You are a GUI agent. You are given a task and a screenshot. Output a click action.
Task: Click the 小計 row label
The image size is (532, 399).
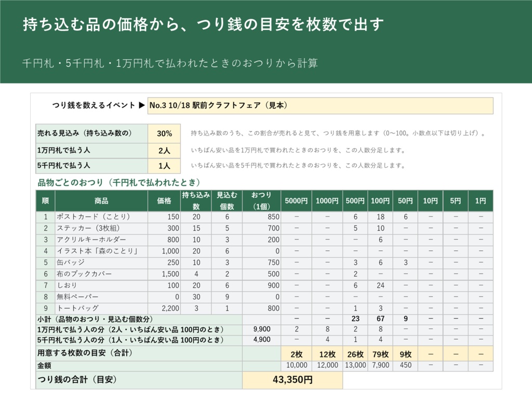(x=139, y=320)
